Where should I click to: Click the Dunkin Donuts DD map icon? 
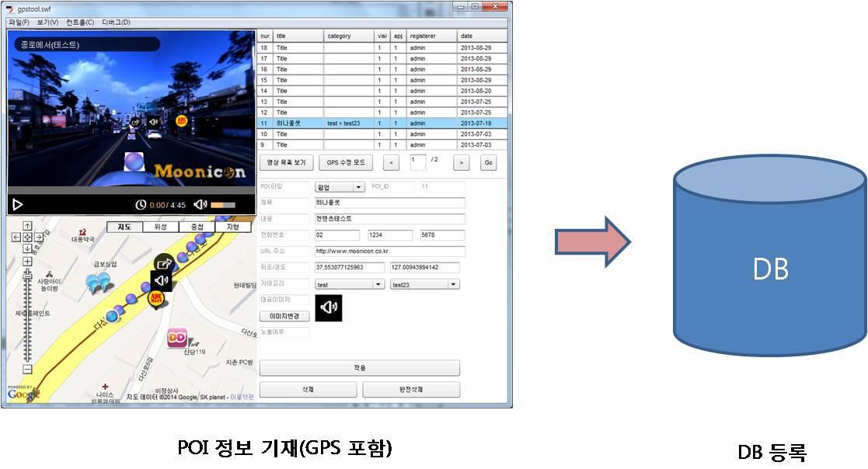(x=176, y=337)
